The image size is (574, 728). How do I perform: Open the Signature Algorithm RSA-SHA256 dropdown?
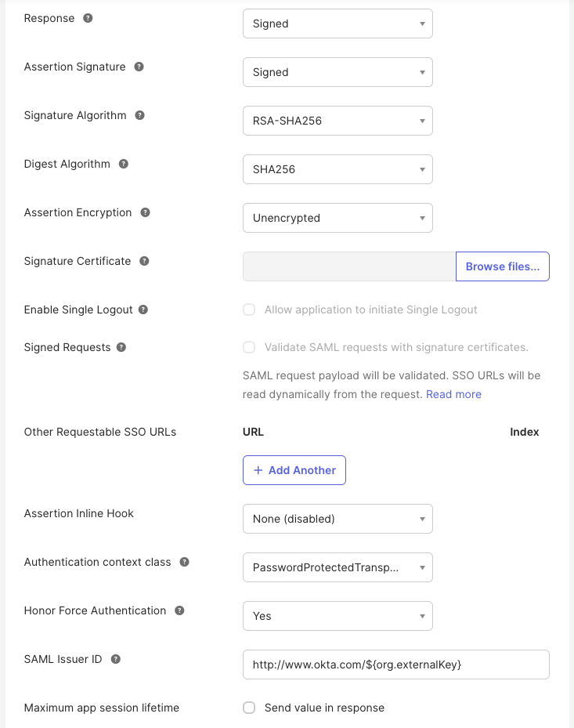coord(338,121)
